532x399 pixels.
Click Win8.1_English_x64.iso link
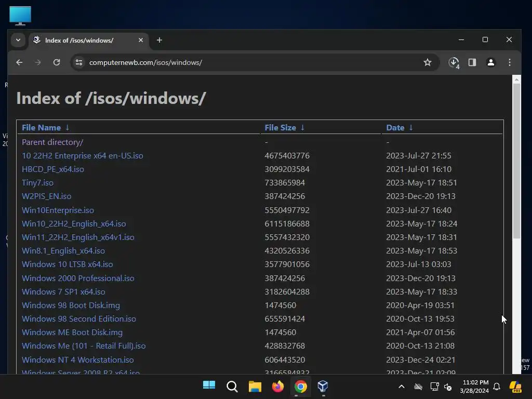click(x=63, y=251)
